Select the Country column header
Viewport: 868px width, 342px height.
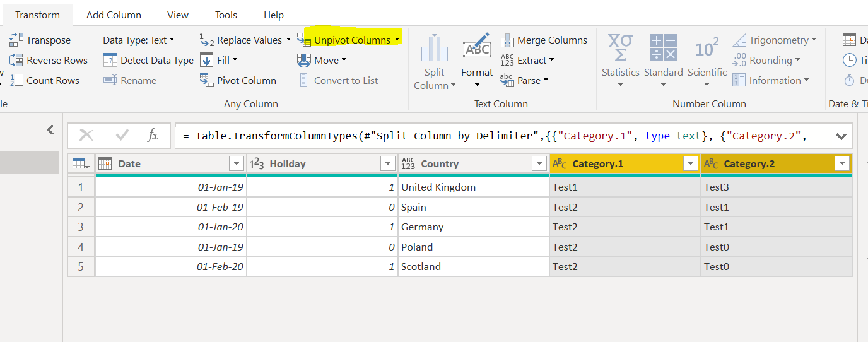point(474,164)
